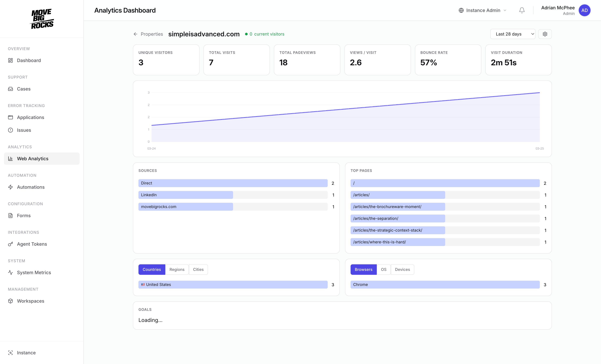Click the /articles/the-separation/ page row
Screen dimensions: 601x364
click(x=398, y=219)
